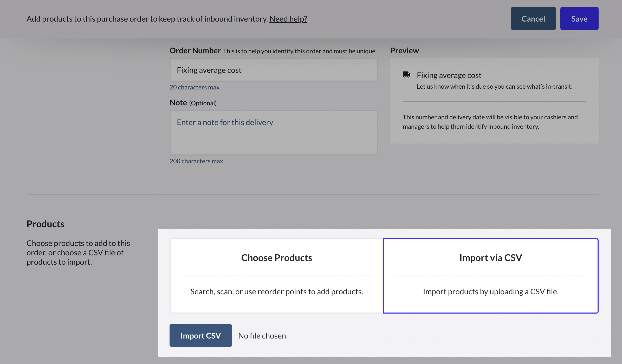Click 'Import products by uploading a CSV file.'

pyautogui.click(x=491, y=291)
